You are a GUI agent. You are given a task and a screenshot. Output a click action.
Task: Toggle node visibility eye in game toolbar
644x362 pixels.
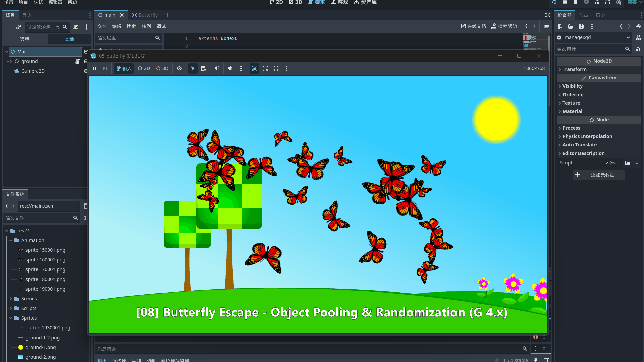179,68
